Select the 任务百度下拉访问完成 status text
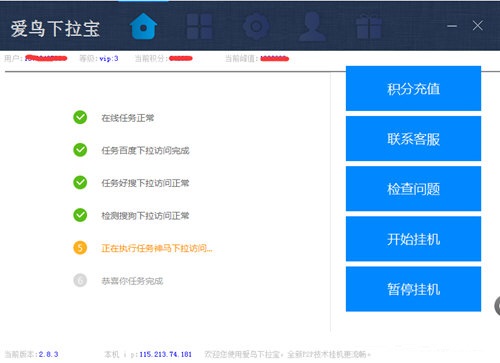 tap(145, 150)
